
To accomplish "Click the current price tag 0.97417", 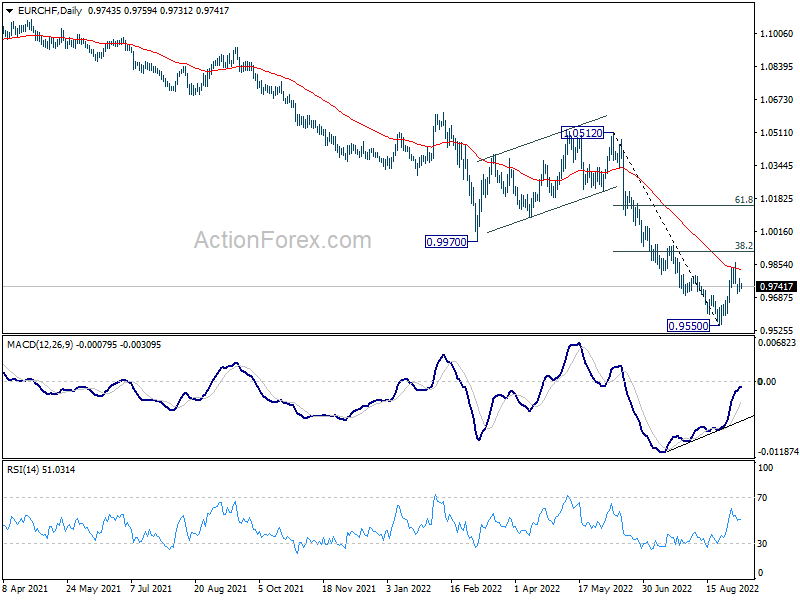I will click(x=776, y=287).
